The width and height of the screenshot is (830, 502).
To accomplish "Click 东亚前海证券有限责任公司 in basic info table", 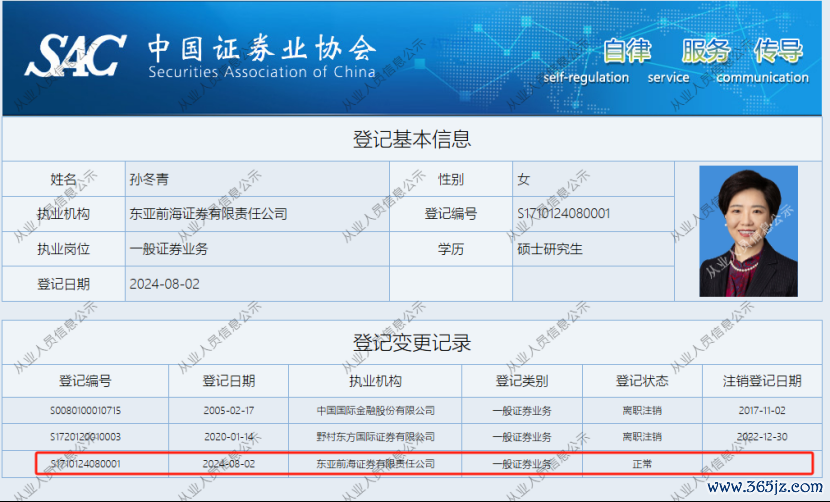I will (209, 213).
